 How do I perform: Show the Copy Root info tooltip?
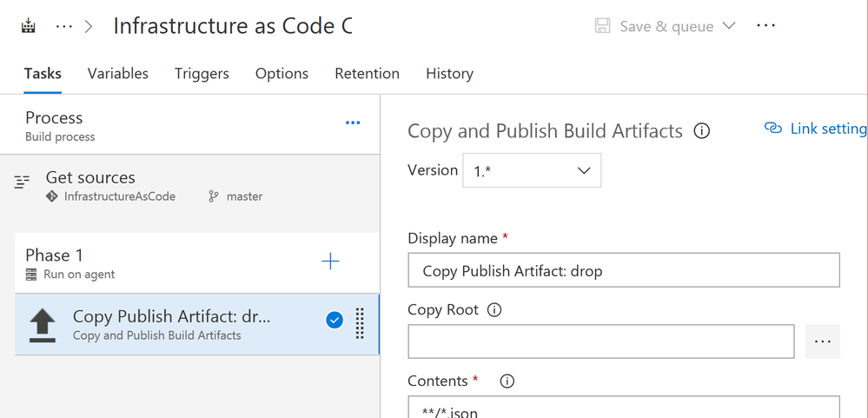point(494,310)
